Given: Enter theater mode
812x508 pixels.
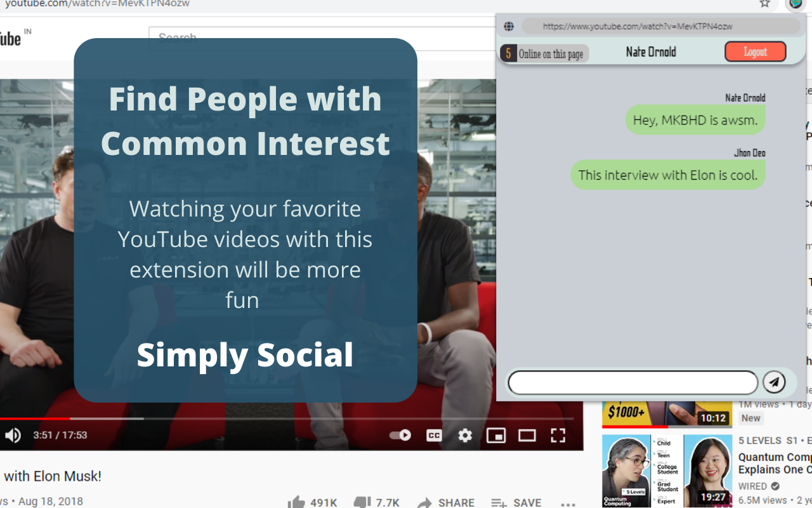Looking at the screenshot, I should click(x=527, y=436).
